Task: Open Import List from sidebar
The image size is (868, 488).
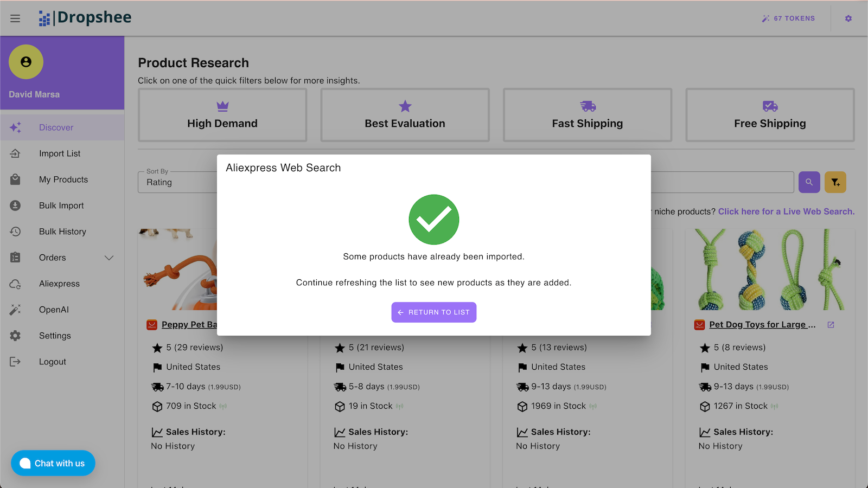Action: (x=62, y=153)
